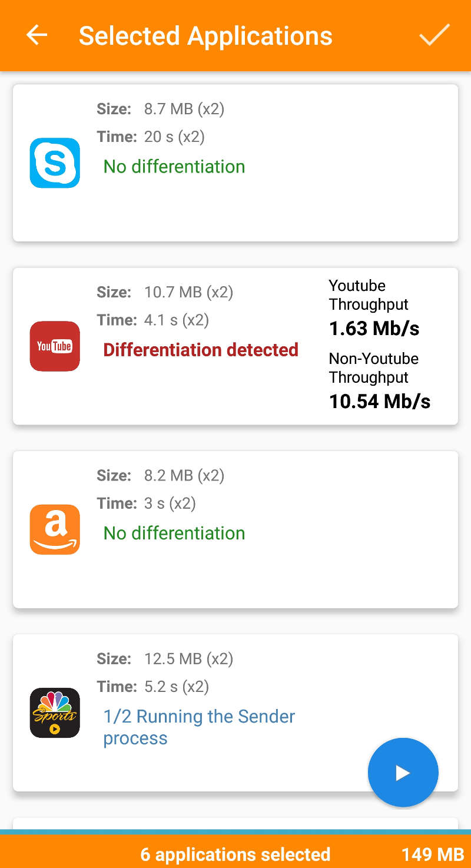
Task: Tap the 10.7 MB size entry
Action: (188, 292)
